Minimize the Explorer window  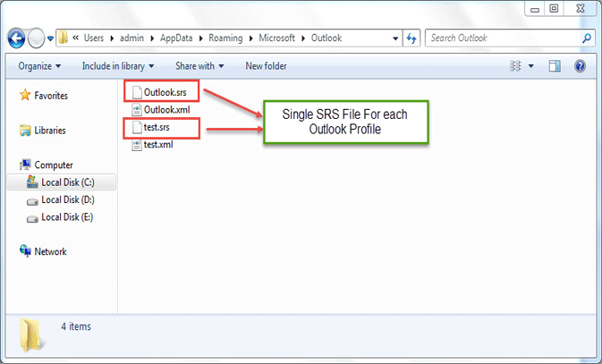point(535,9)
